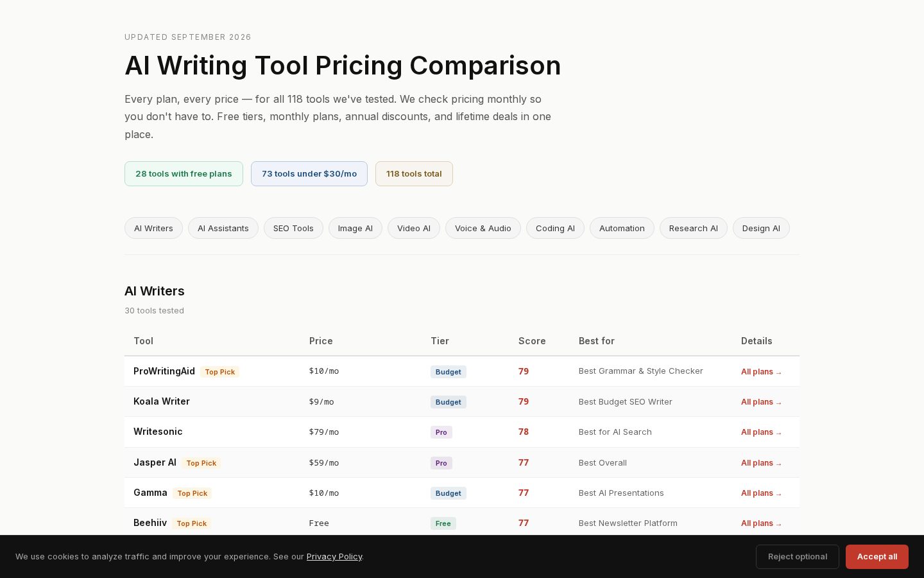Click the Pro tier tag for Writesonic
Viewport: 924px width, 578px height.
tap(441, 432)
